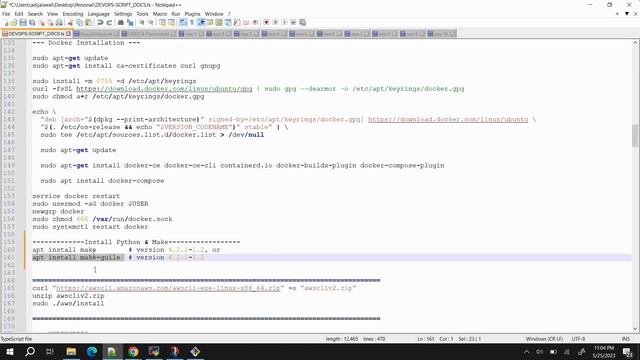Viewport: 640px width, 360px height.
Task: Close the DEVOPS-SCRIPT_DOCS.ts tab
Action: 69,34
